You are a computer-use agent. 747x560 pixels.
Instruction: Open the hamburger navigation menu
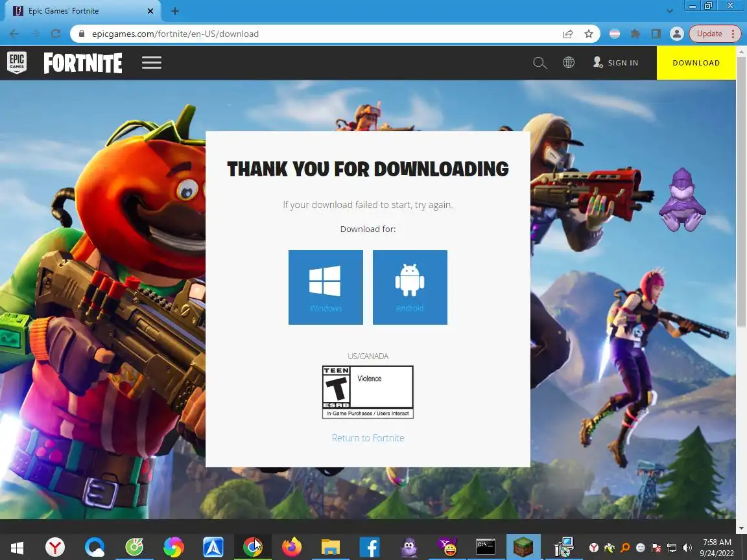(x=152, y=62)
